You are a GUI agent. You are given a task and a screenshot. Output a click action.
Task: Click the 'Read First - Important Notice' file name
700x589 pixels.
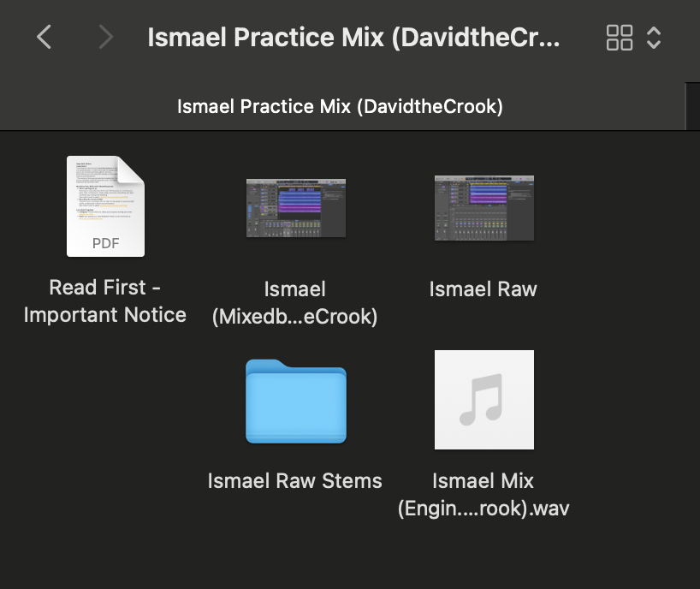click(x=105, y=300)
